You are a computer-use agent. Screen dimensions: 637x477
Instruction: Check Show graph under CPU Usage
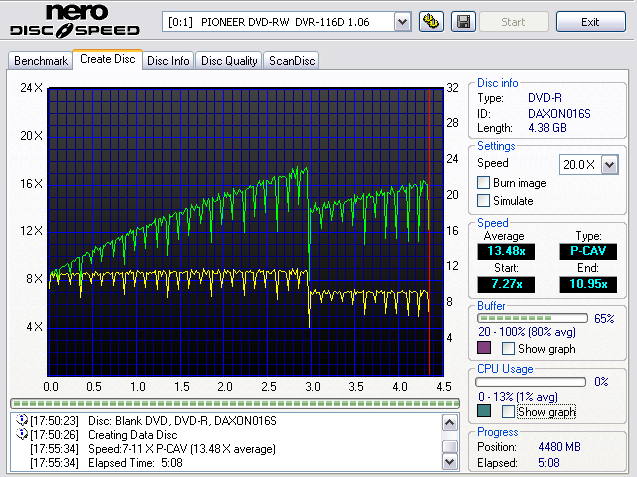pos(509,412)
